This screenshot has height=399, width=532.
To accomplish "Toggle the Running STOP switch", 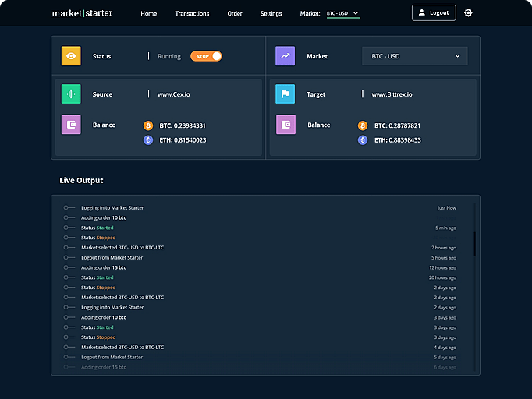I will point(206,56).
